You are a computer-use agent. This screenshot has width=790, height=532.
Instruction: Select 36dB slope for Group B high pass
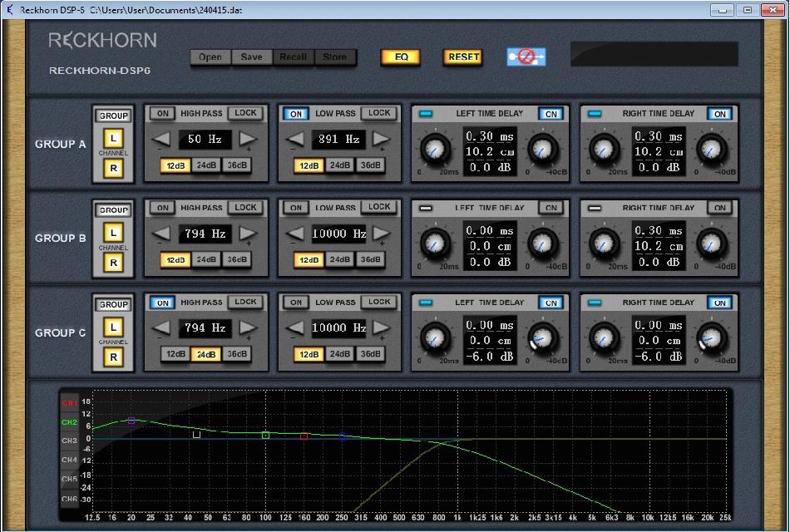(237, 259)
